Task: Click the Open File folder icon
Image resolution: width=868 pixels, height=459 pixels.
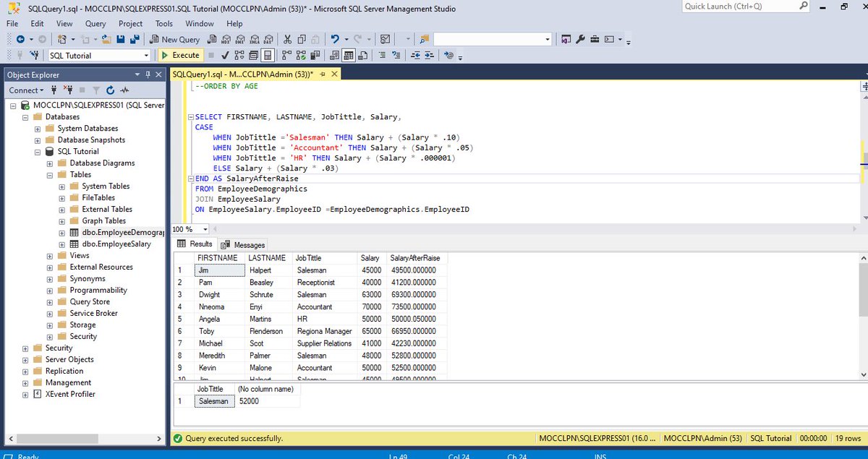Action: coord(106,39)
